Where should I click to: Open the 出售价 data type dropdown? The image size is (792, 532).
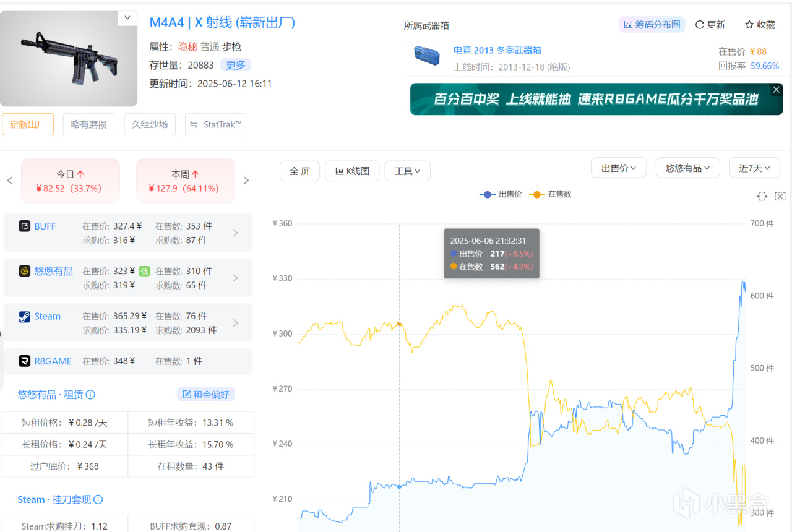coord(619,168)
